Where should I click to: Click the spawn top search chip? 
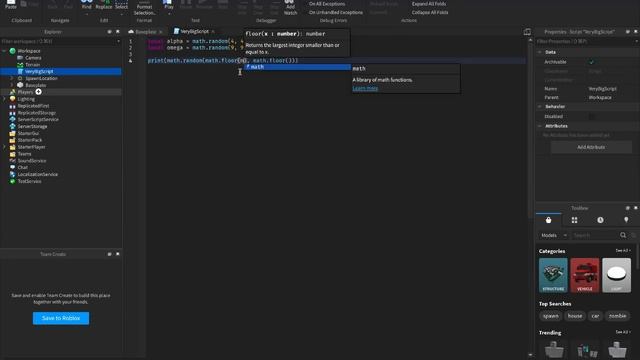point(551,316)
